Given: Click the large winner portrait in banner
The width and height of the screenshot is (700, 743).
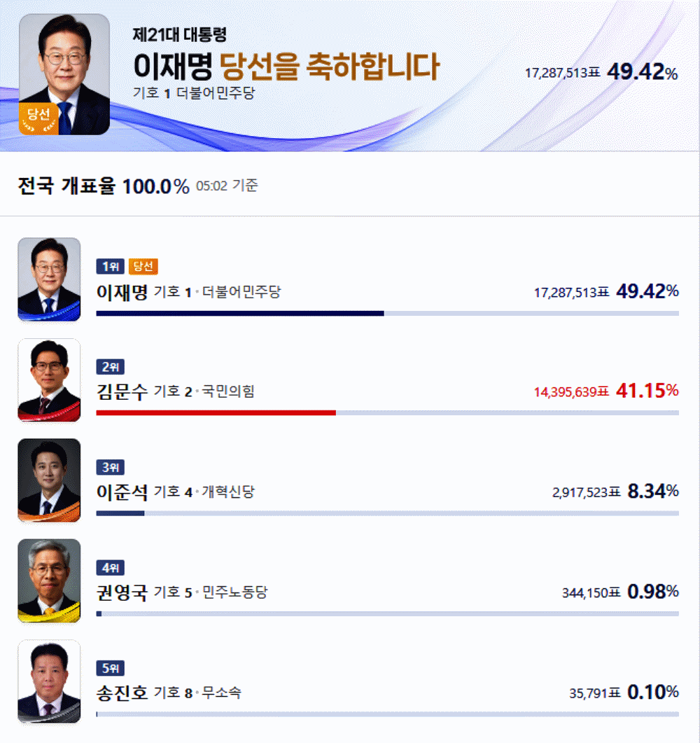Looking at the screenshot, I should (64, 74).
